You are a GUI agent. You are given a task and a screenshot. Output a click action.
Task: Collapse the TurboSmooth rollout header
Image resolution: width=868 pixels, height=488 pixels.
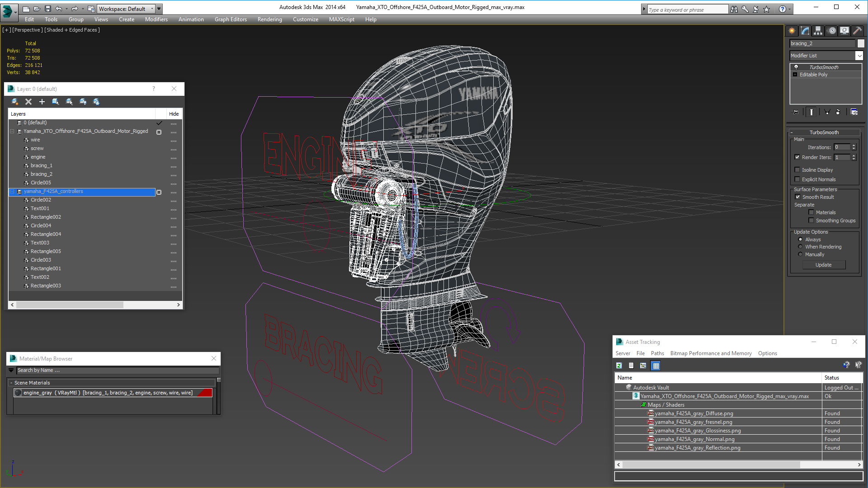[824, 132]
